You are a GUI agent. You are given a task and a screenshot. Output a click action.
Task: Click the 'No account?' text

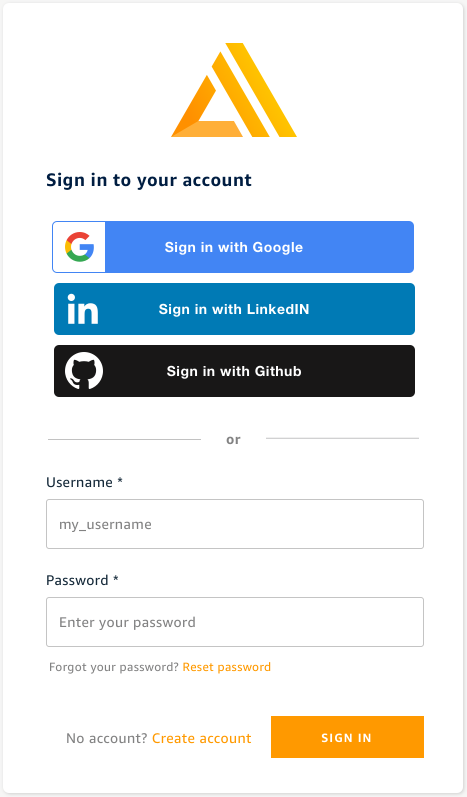point(107,738)
